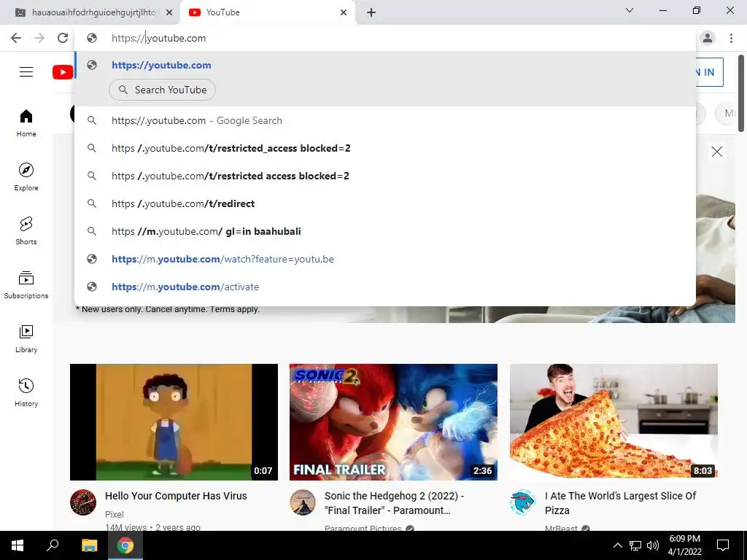Screen dimensions: 747x560
Task: Open Sonic the Hedgehog 2 trailer thumbnail
Action: (x=393, y=422)
